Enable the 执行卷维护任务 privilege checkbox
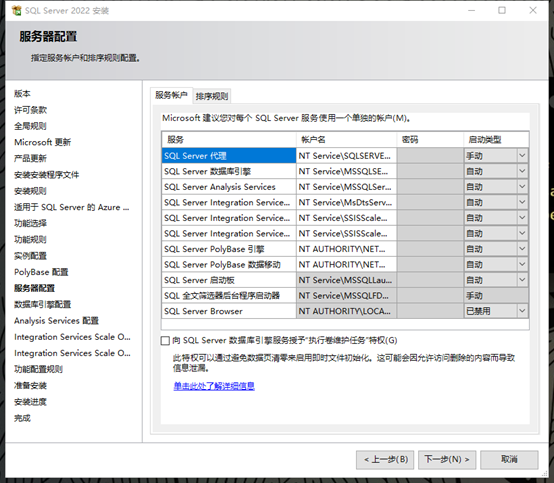 (165, 341)
